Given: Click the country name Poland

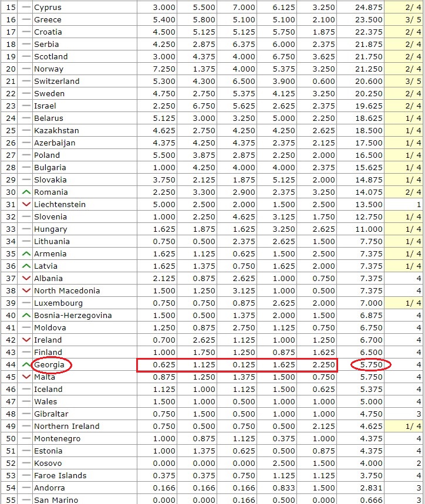Looking at the screenshot, I should click(x=47, y=155).
